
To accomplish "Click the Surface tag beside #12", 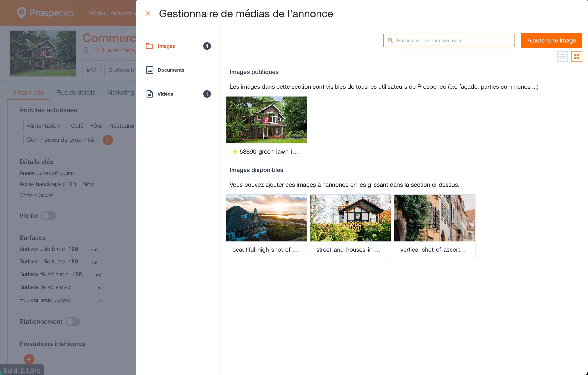I will 120,70.
